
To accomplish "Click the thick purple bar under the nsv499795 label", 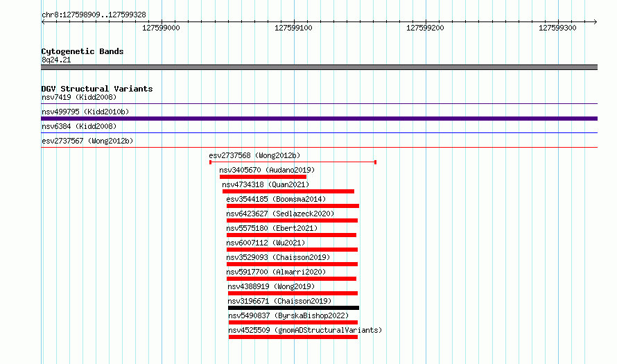I will (x=319, y=119).
